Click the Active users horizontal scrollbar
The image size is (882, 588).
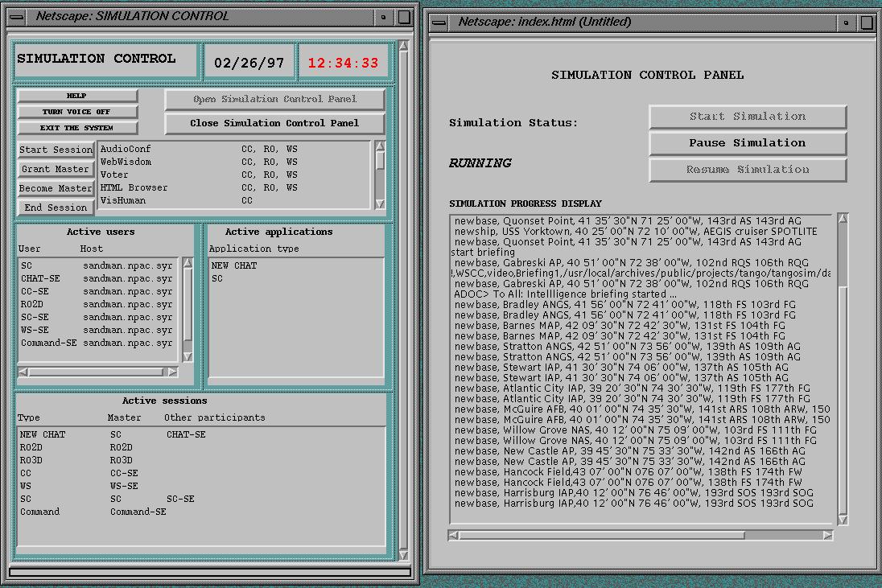[97, 372]
